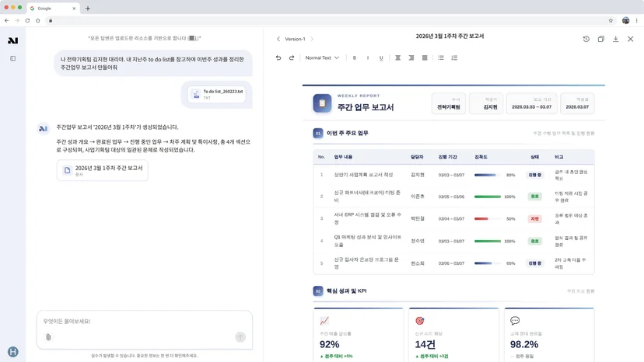The height and width of the screenshot is (362, 644).
Task: Download the weekly report document
Action: (x=616, y=39)
